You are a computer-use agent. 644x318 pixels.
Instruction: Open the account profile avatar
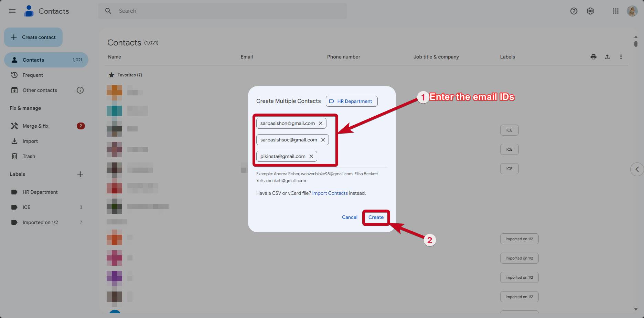pyautogui.click(x=632, y=11)
